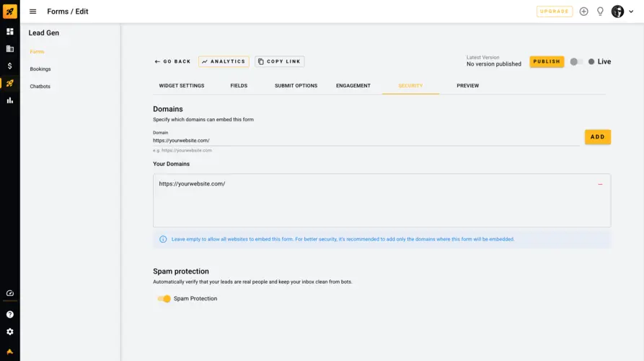Toggle the Live switch

click(x=575, y=61)
